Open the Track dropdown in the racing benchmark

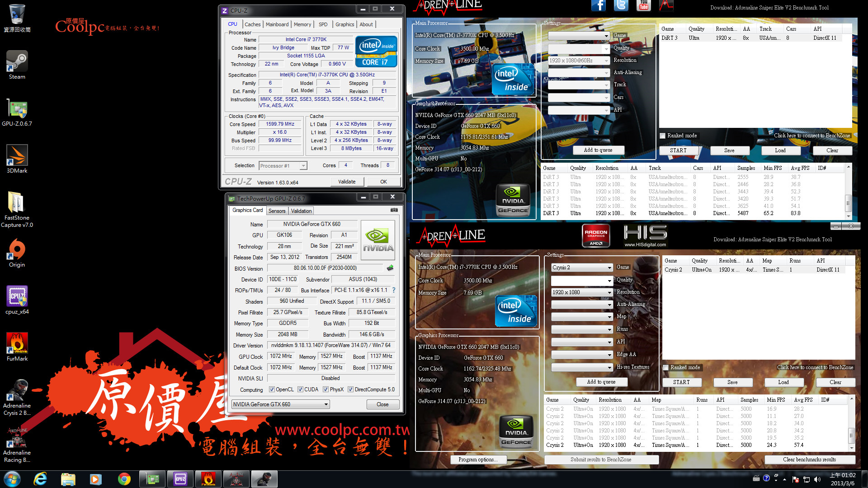point(579,85)
